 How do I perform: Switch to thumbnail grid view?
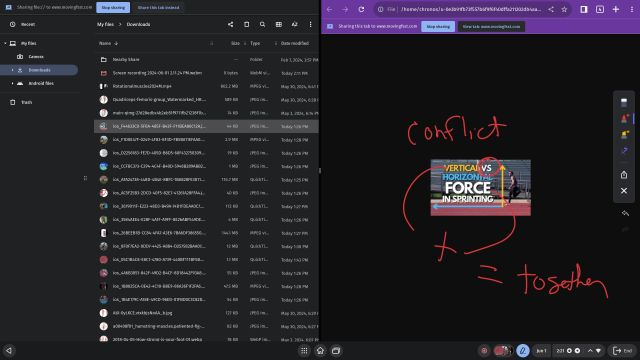coord(279,24)
